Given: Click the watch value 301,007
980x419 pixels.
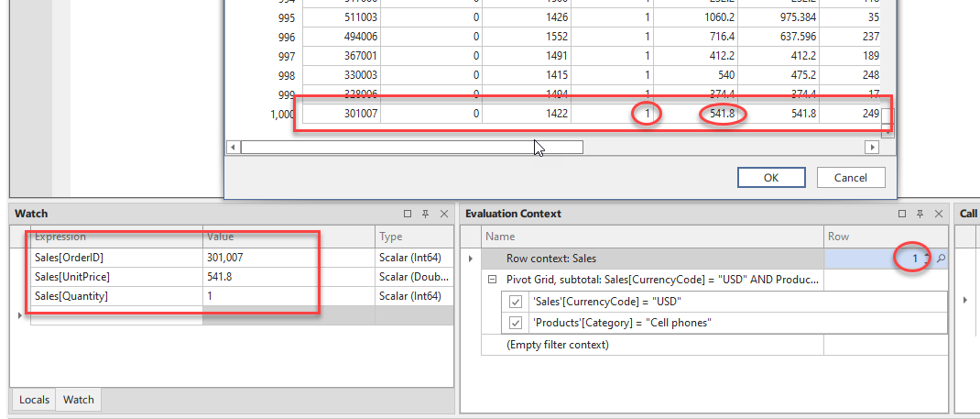Looking at the screenshot, I should click(289, 257).
